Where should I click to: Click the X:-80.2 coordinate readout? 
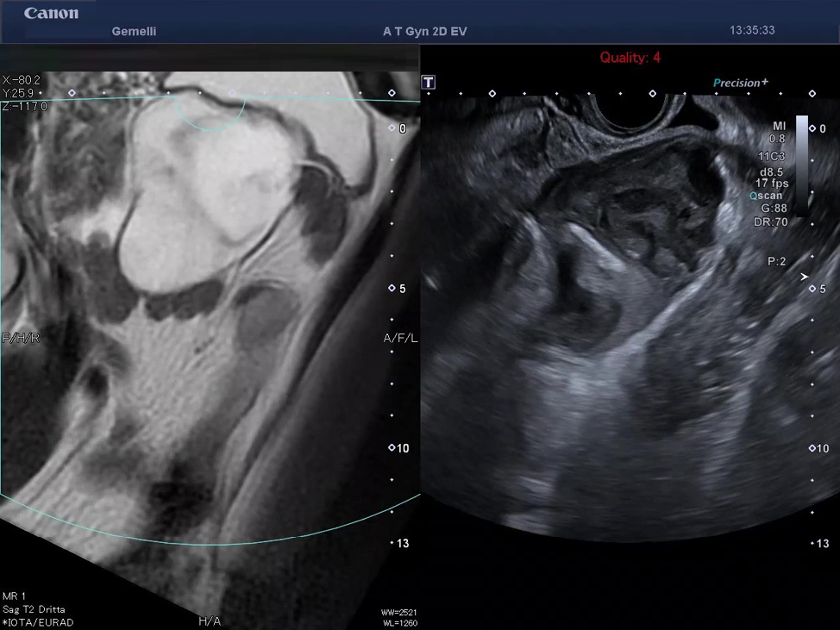coord(21,80)
